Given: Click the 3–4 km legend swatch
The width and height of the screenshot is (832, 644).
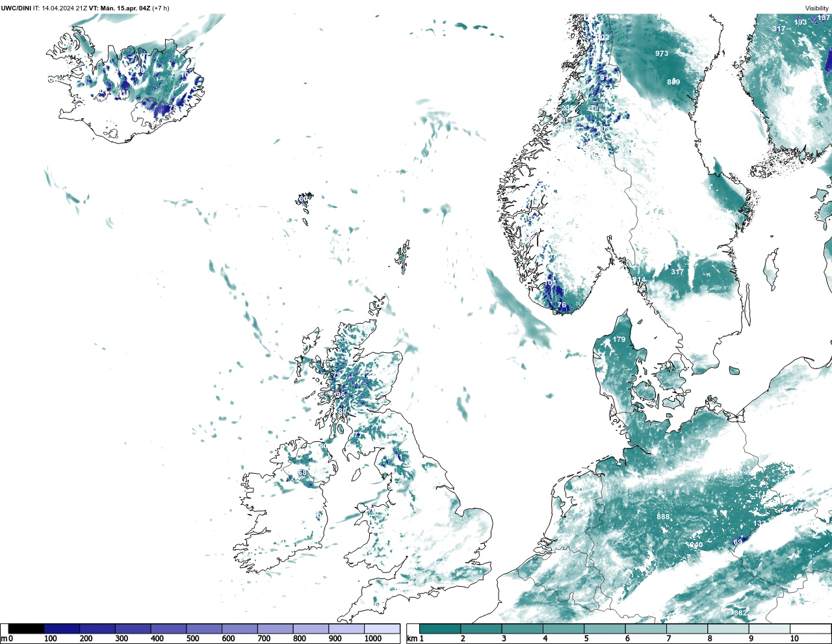Looking at the screenshot, I should [522, 628].
